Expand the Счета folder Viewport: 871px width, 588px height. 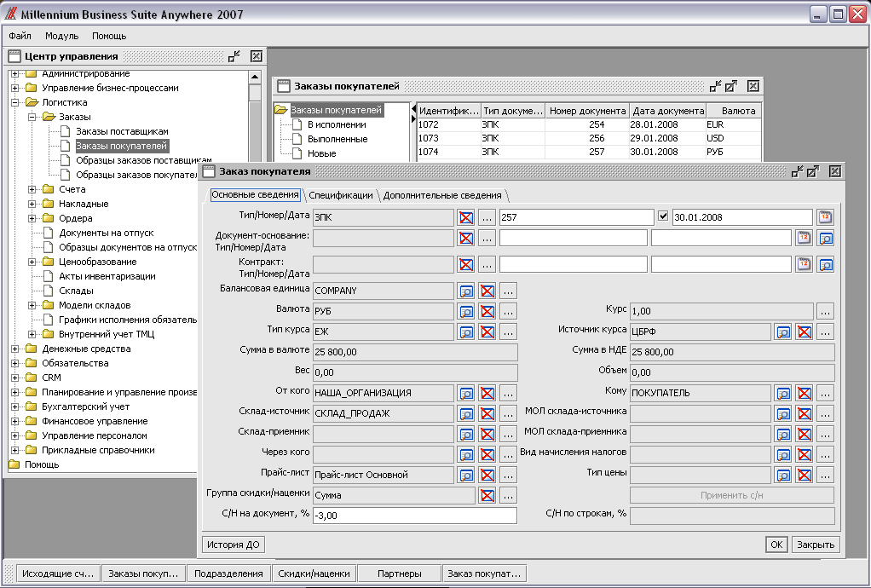32,189
